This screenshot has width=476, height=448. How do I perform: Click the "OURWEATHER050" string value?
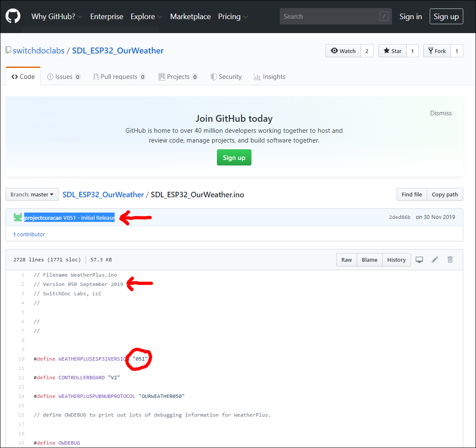point(161,396)
